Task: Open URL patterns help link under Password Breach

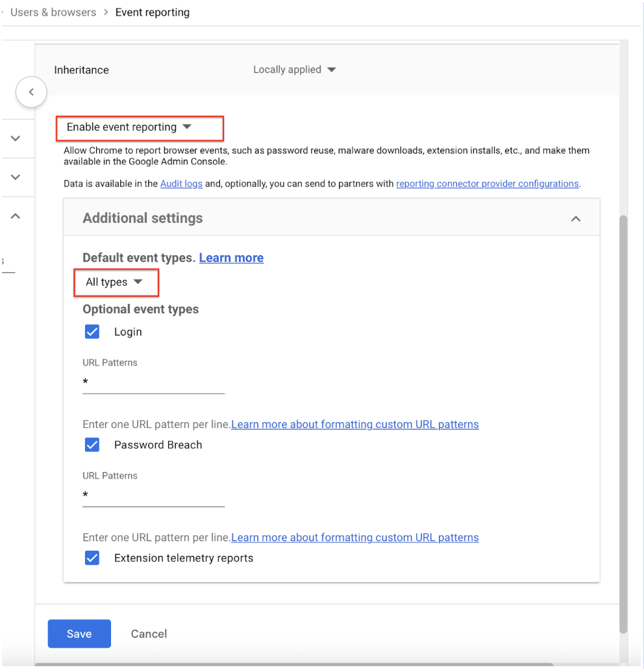Action: (354, 537)
